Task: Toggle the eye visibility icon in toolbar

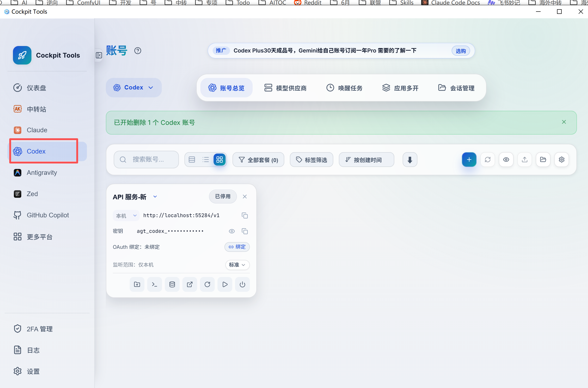Action: point(506,160)
